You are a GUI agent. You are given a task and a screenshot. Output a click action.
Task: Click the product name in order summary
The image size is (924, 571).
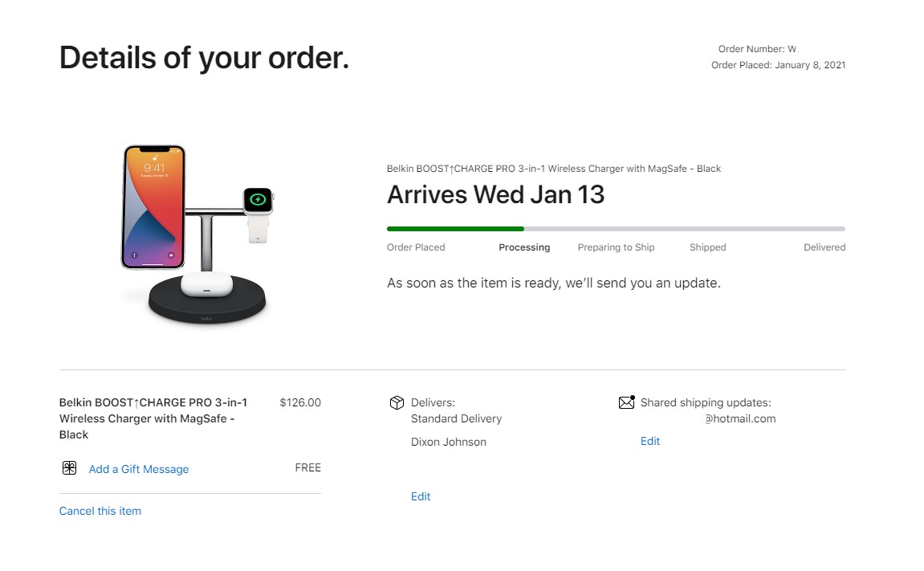(153, 418)
